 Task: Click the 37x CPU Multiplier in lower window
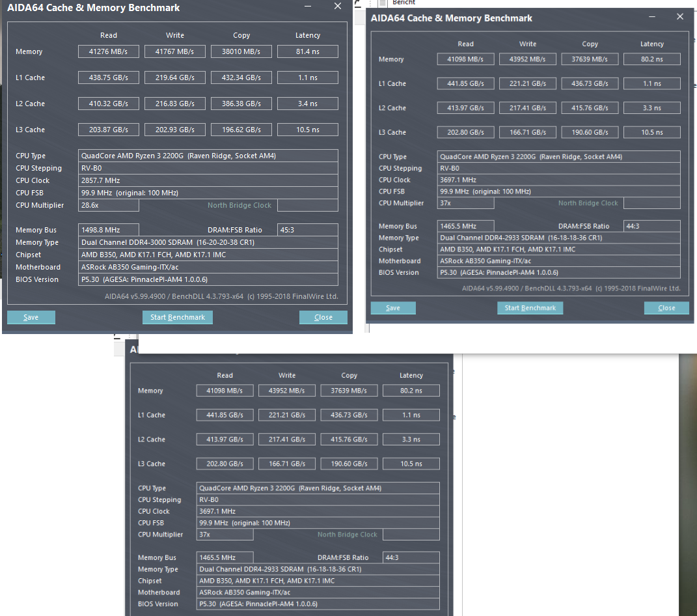click(x=225, y=534)
